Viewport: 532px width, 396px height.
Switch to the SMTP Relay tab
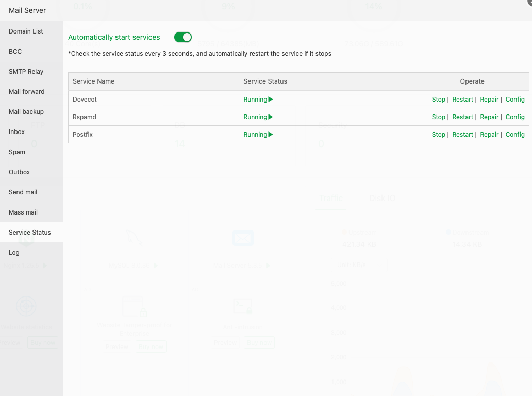[26, 72]
